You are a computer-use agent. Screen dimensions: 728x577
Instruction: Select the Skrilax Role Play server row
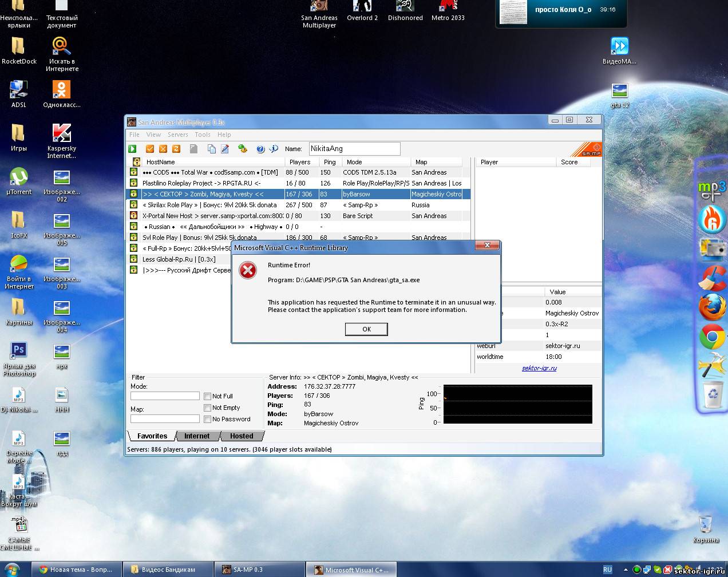[x=298, y=205]
